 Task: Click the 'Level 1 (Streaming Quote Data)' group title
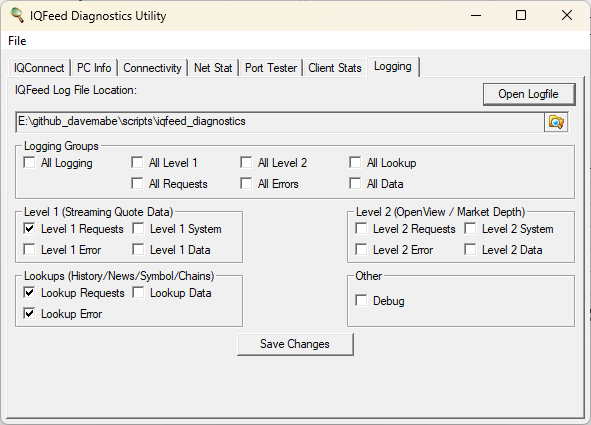[98, 212]
